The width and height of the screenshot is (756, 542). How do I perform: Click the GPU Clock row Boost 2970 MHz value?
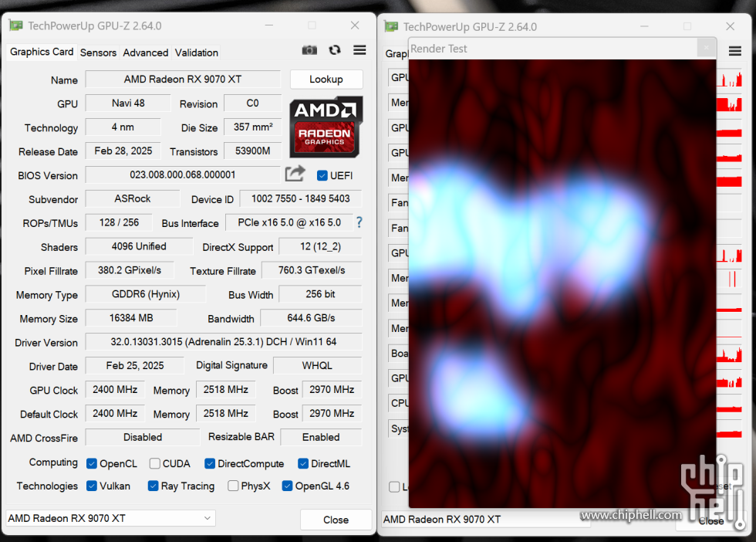(x=332, y=389)
